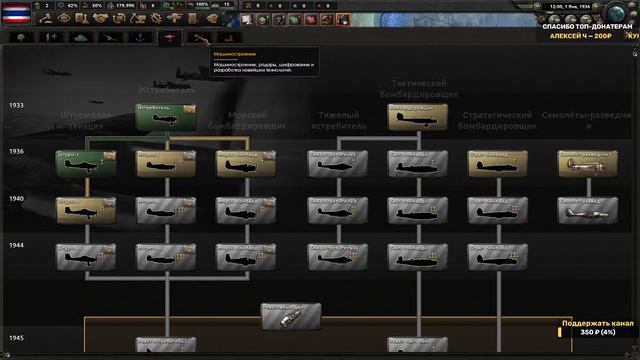The width and height of the screenshot is (640, 360).
Task: Select the 1940 Strategic Bomber II box
Action: point(498,211)
